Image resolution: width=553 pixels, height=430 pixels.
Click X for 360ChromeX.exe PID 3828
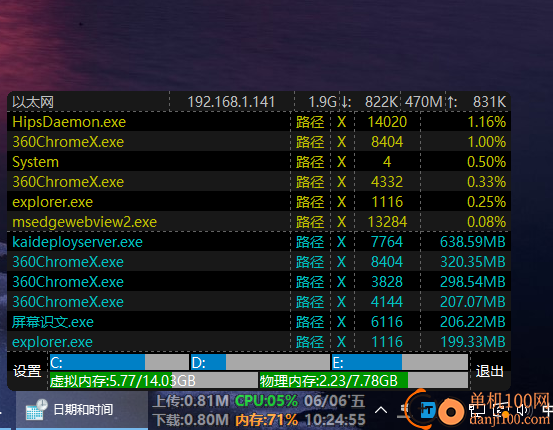tap(341, 282)
